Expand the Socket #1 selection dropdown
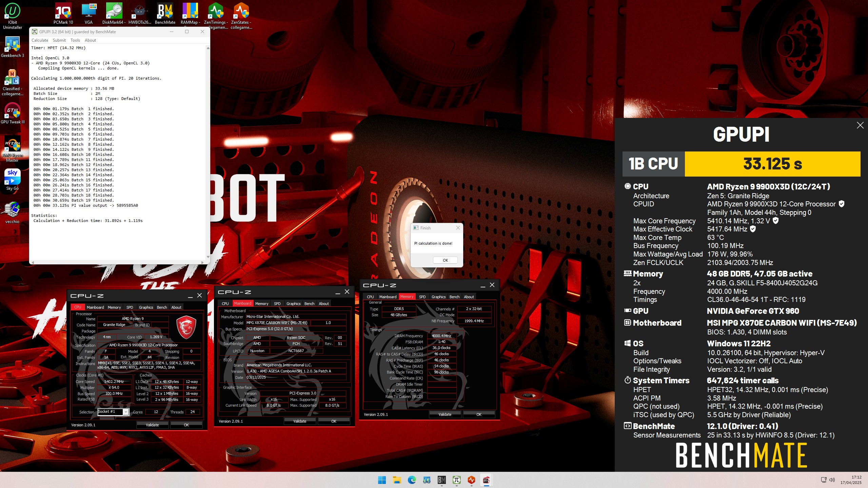 click(126, 412)
